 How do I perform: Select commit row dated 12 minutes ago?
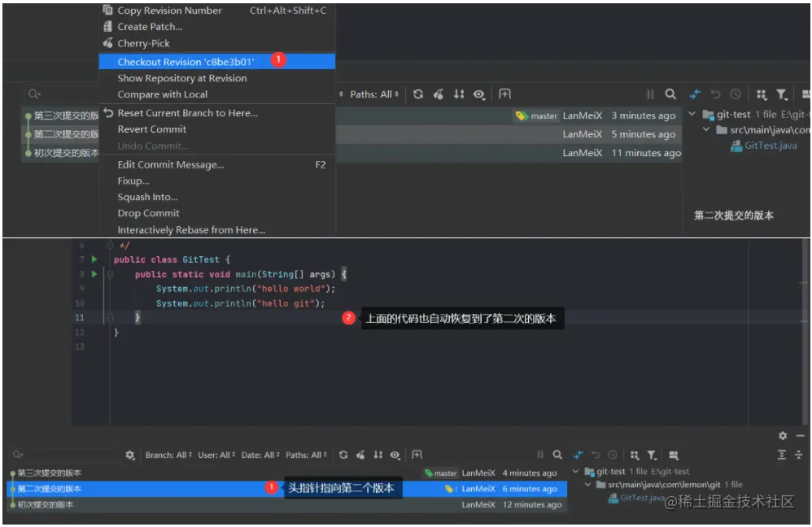287,504
